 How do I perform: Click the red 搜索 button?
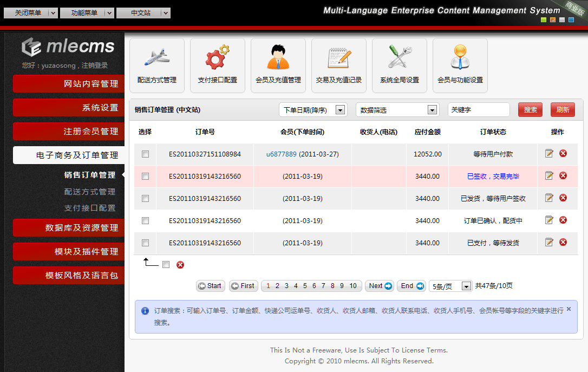point(530,110)
